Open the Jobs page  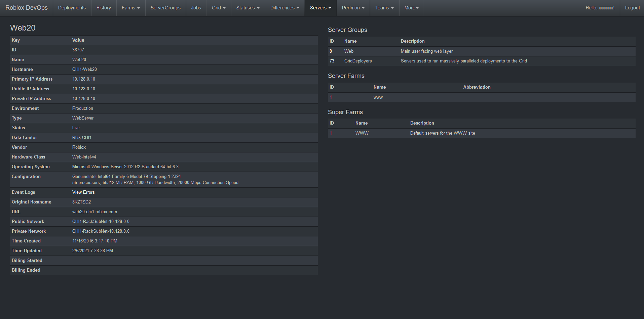coord(196,8)
